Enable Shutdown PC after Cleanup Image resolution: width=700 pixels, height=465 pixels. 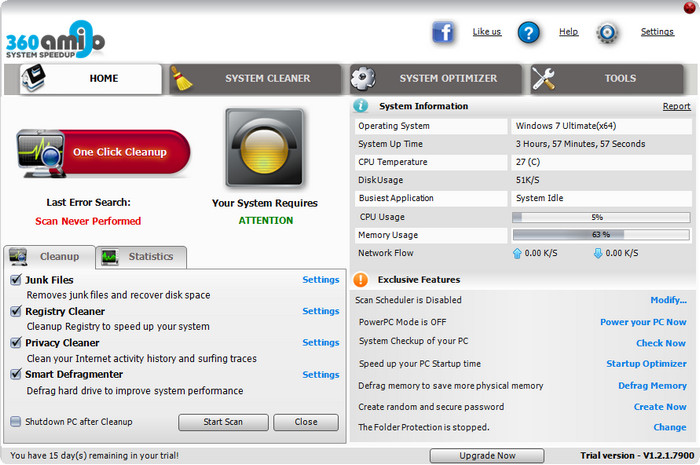point(16,422)
